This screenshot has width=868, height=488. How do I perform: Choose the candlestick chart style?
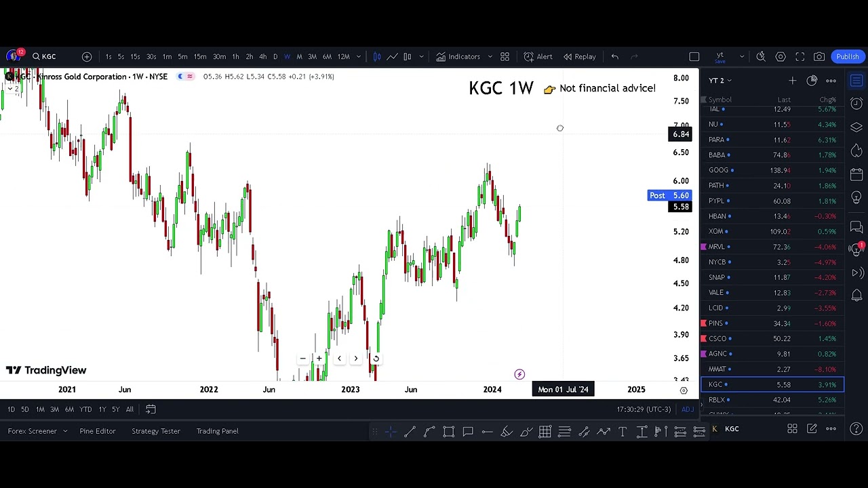377,56
